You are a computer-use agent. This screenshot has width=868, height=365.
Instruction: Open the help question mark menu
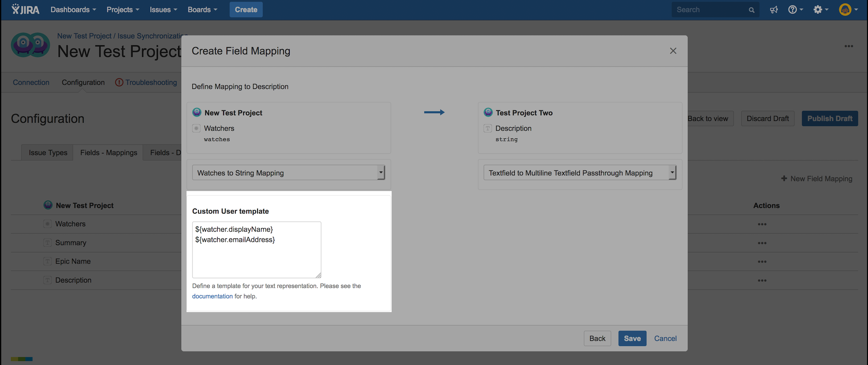795,10
